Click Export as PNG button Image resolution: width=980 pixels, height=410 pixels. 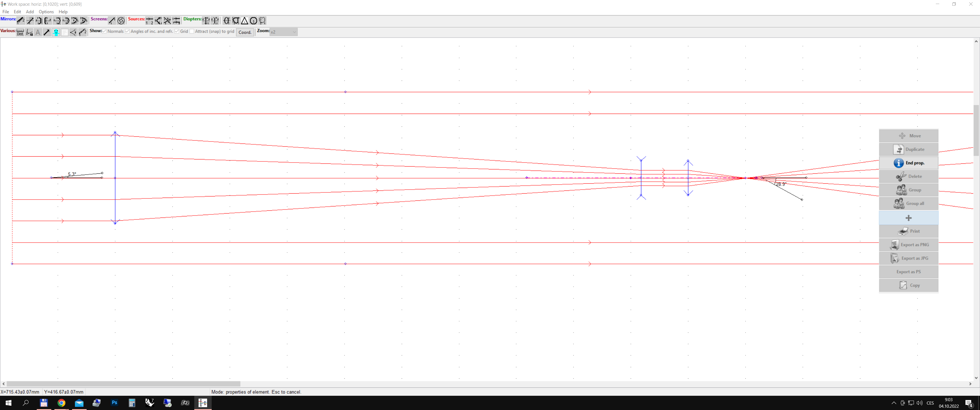[x=908, y=245]
